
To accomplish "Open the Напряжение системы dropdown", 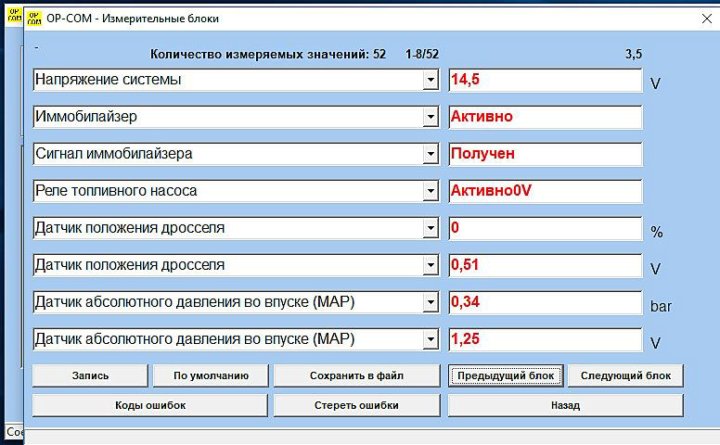I will (x=430, y=80).
